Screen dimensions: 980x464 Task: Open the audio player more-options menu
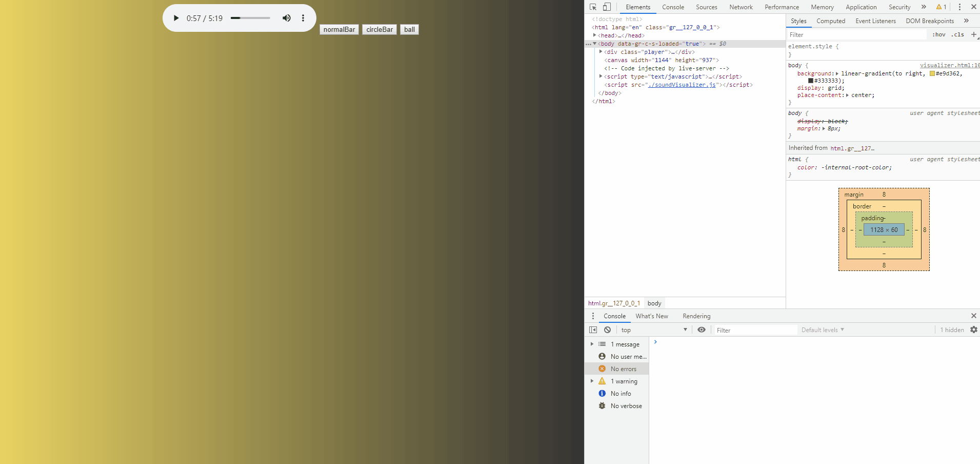click(x=303, y=18)
